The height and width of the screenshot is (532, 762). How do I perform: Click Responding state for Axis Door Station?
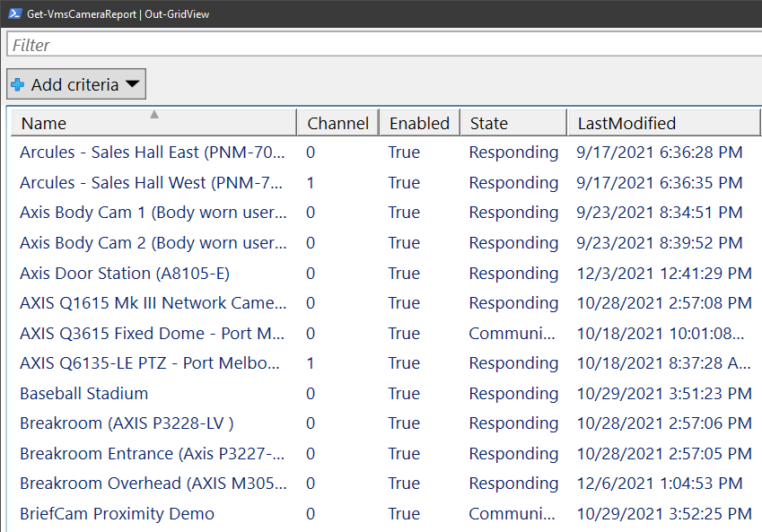[x=513, y=274]
